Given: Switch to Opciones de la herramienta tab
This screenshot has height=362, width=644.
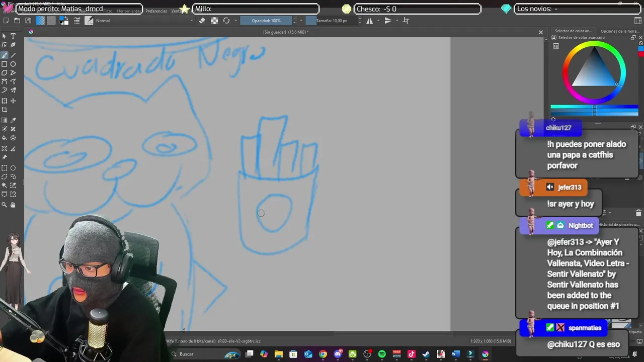Looking at the screenshot, I should 620,31.
